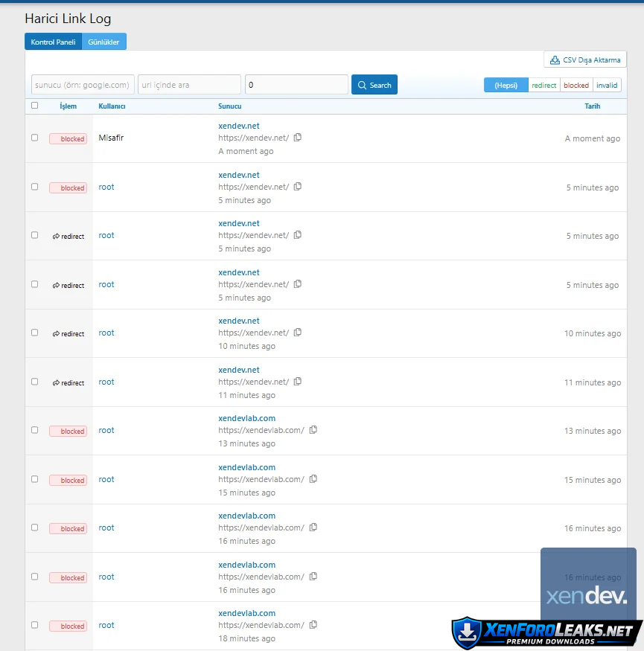
Task: Open the Günlükler tab
Action: pos(104,42)
